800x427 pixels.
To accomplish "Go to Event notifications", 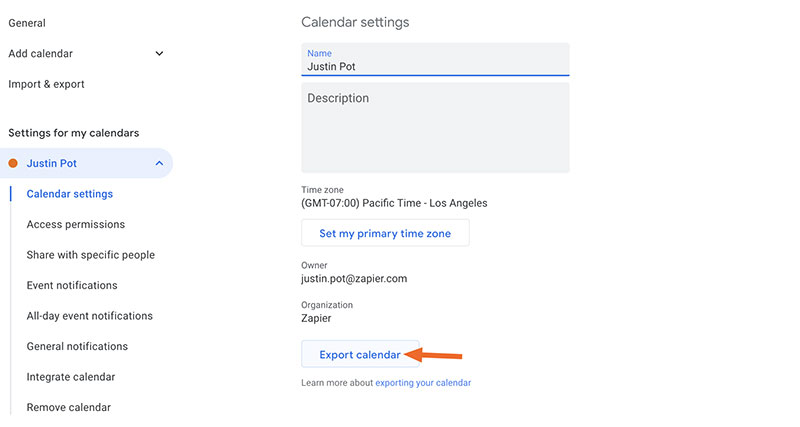I will (72, 286).
